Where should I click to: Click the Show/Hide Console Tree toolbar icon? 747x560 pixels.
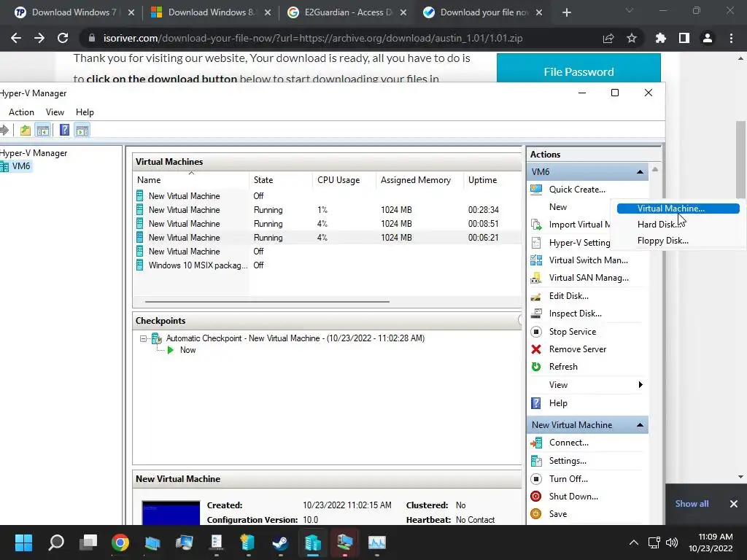pyautogui.click(x=43, y=130)
